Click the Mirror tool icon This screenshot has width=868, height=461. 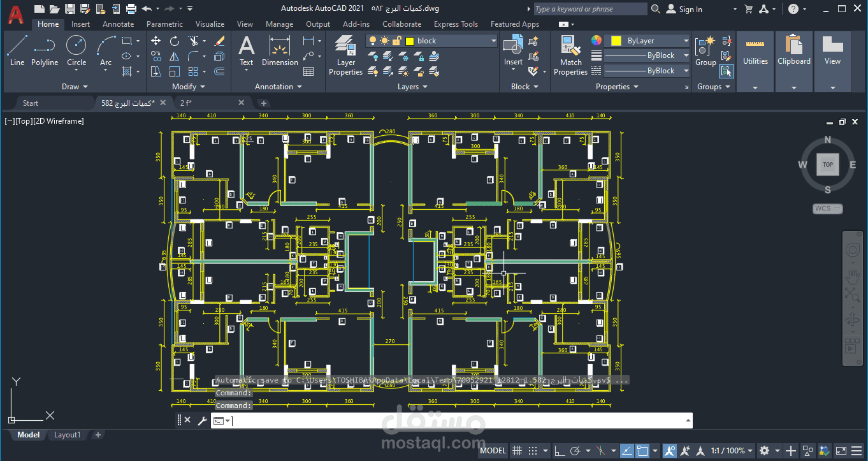pos(175,56)
